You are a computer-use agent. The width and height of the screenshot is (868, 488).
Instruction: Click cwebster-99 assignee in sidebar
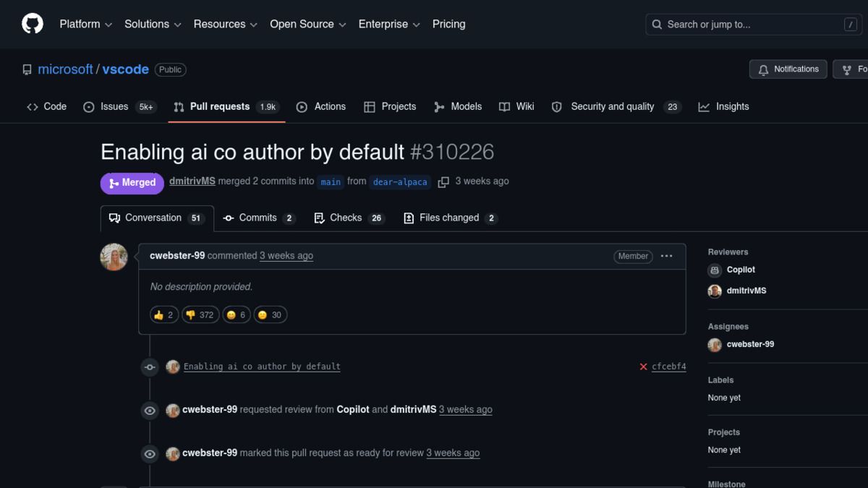click(750, 344)
